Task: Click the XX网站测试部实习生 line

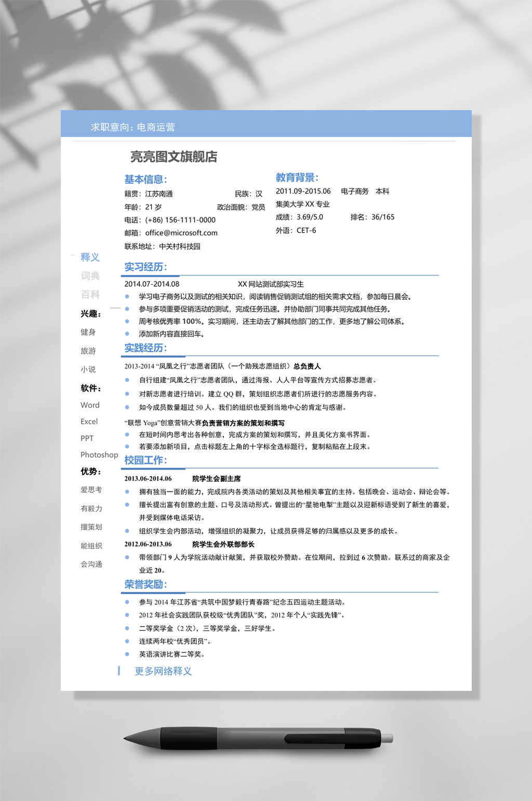Action: pos(271,284)
